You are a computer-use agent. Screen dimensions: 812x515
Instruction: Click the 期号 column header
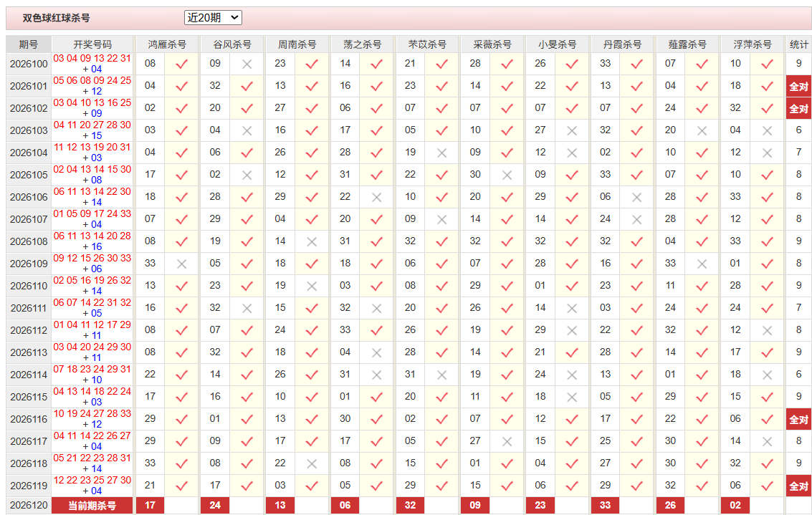click(29, 44)
